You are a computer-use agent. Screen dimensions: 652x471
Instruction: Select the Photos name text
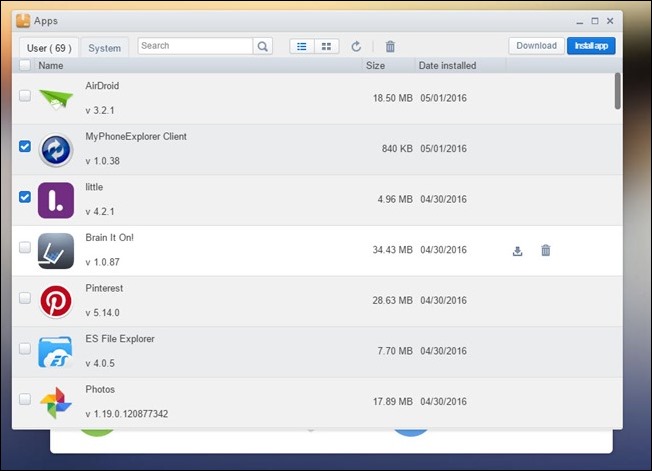tap(100, 390)
